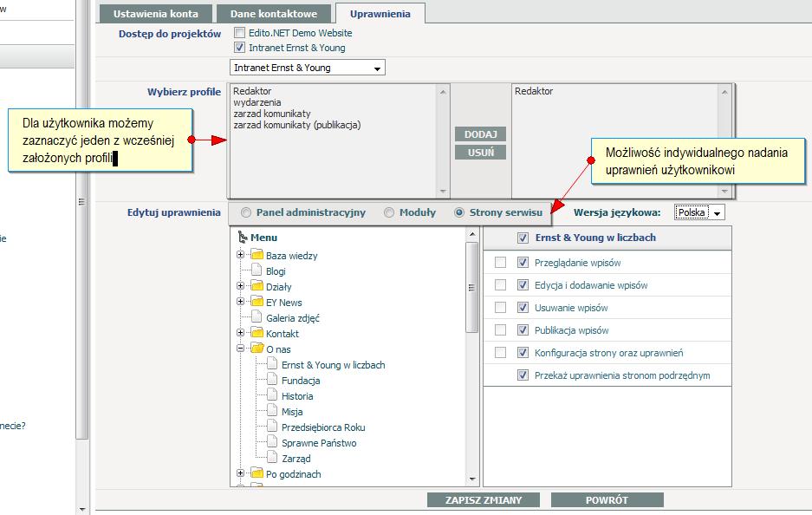Viewport: 812px width, 515px height.
Task: Uncheck the Publikacja wpisów permission
Action: (x=523, y=330)
